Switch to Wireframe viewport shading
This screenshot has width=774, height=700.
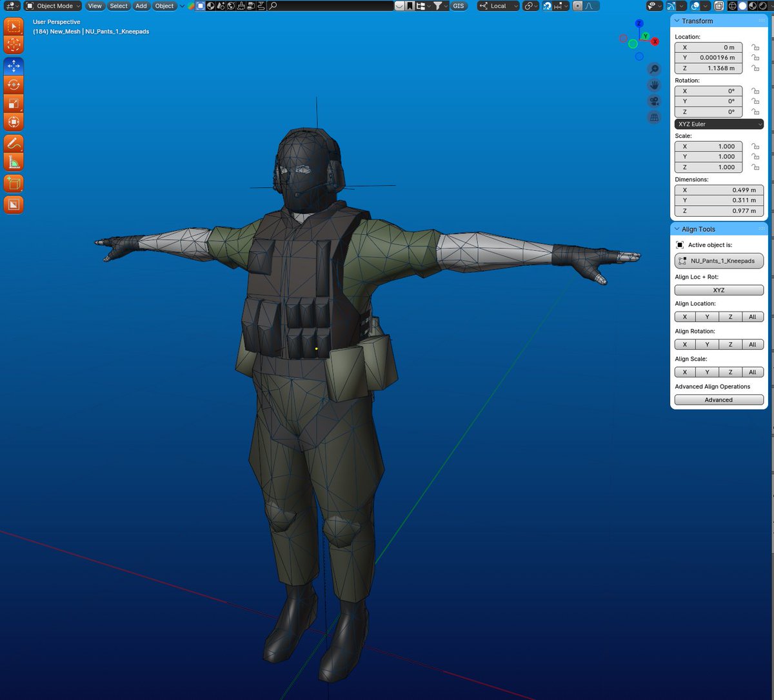click(733, 6)
